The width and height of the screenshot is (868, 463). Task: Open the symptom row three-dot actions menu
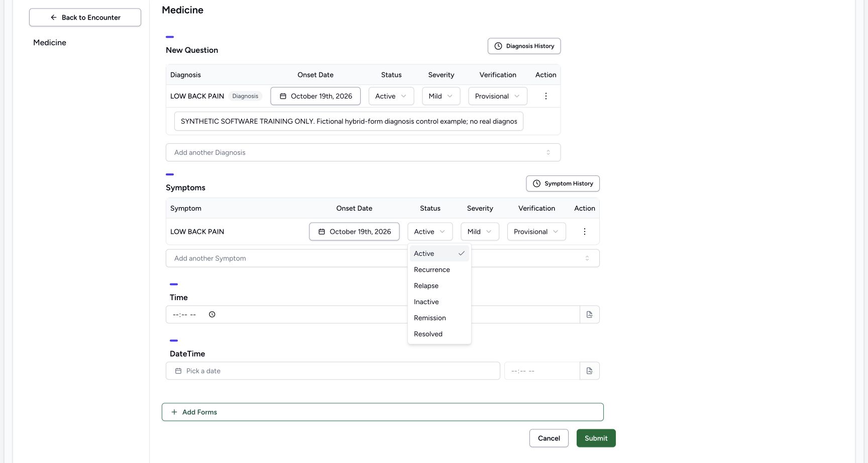click(585, 232)
